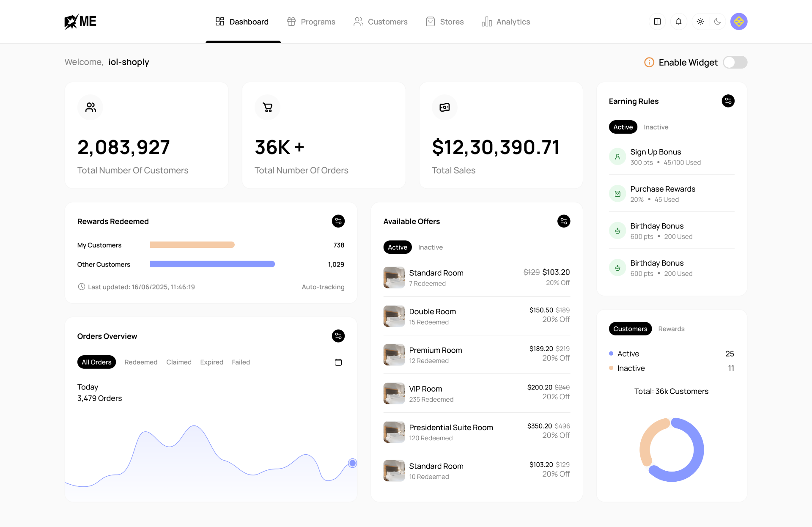Open the Orders Overview calendar date picker

338,362
